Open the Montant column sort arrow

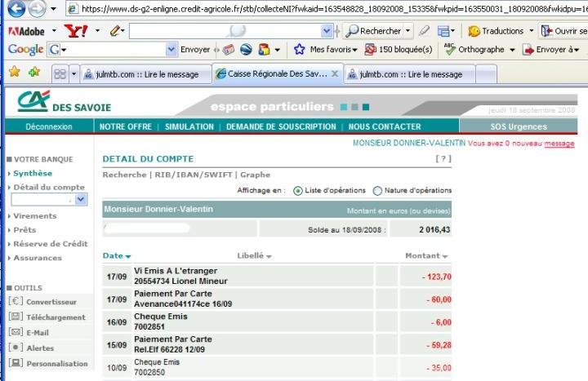[x=445, y=257]
